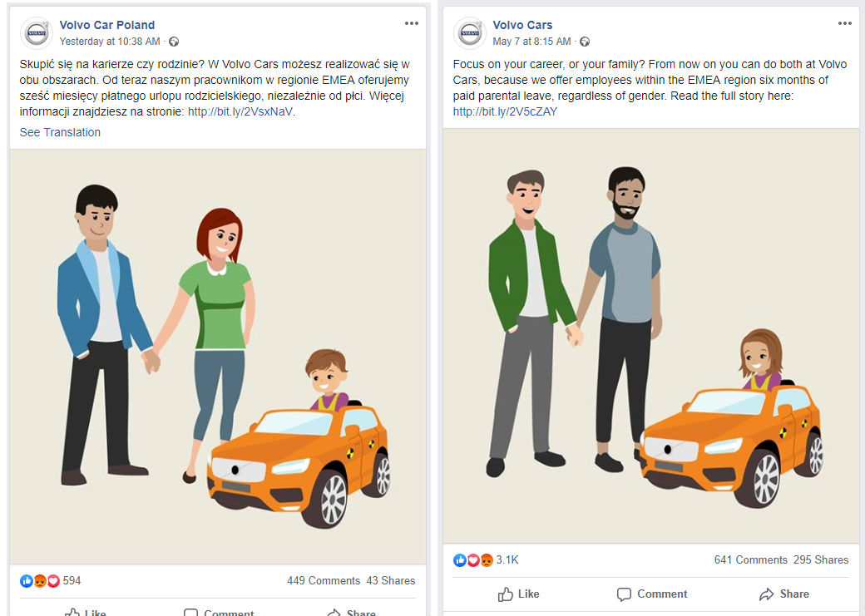Open the 'Yesterday at 10:38 AM' timestamp
This screenshot has height=616, width=865.
point(110,42)
